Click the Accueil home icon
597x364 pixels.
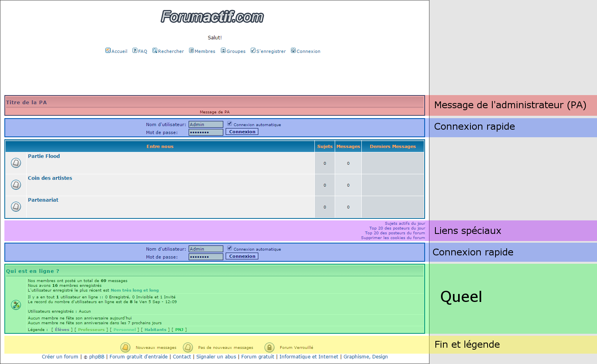108,51
